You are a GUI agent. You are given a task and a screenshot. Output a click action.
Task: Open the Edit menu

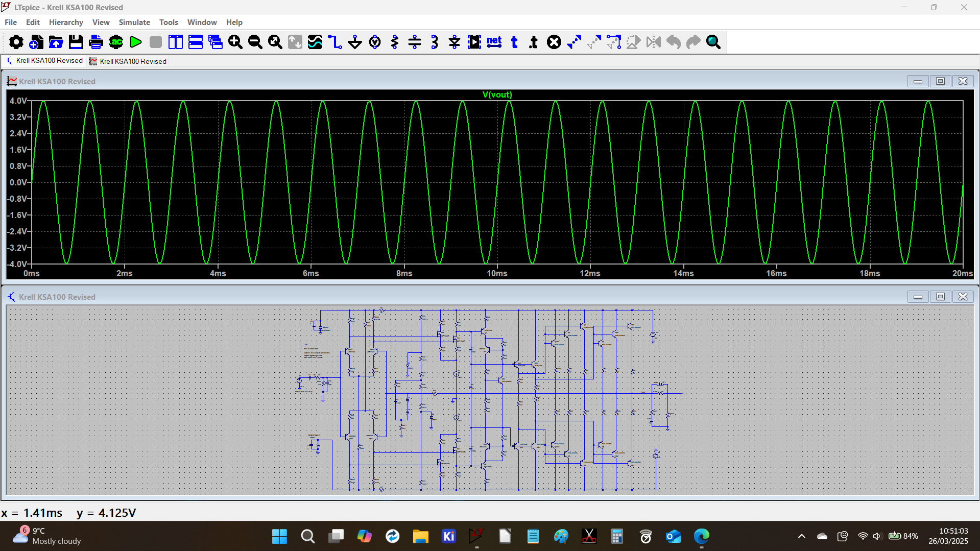click(33, 22)
